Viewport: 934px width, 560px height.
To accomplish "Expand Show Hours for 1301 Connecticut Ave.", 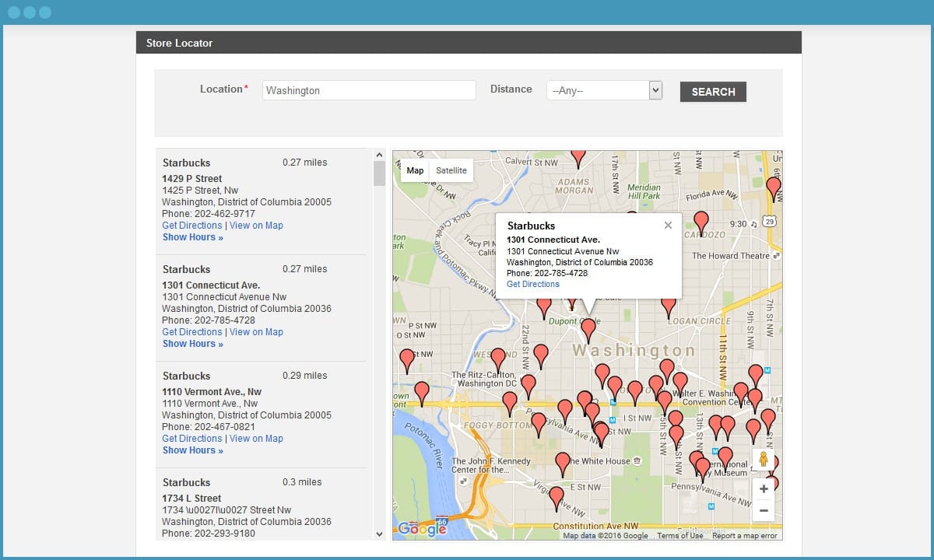I will point(192,344).
